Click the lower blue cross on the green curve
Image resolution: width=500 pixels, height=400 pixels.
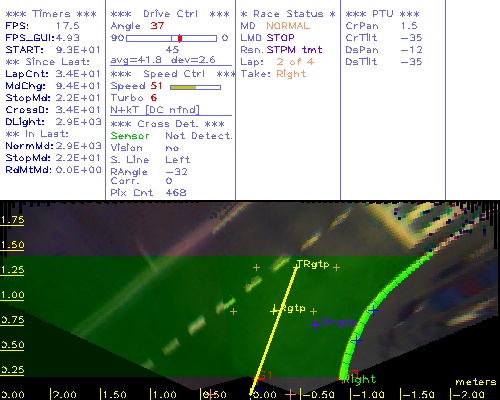(357, 341)
